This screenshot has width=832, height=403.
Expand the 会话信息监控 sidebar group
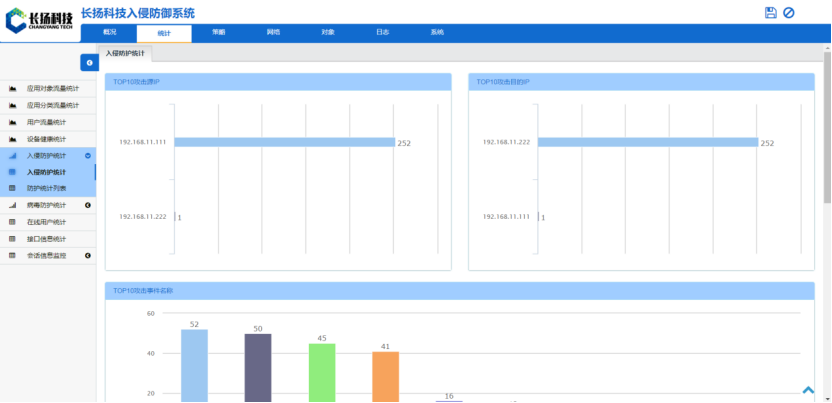tap(88, 255)
